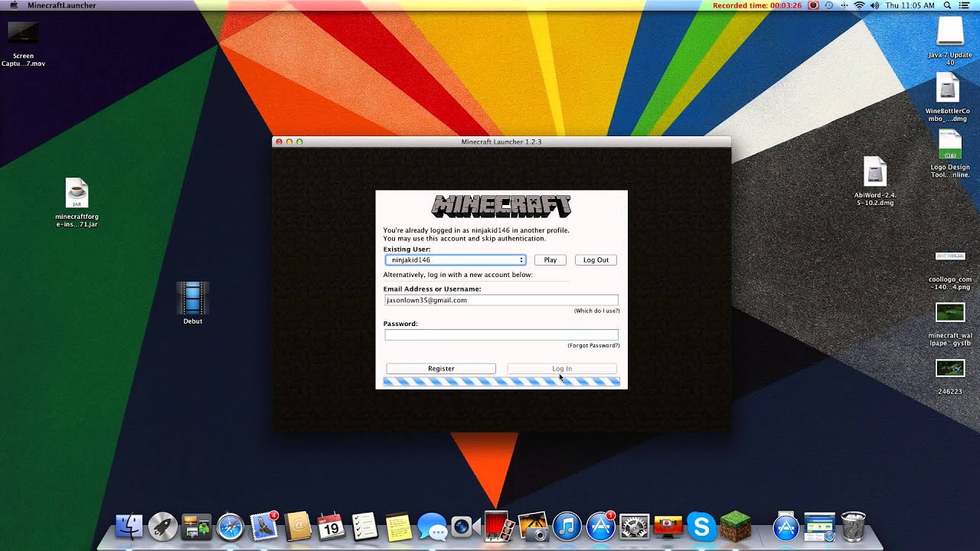Open the Trash in dock
The image size is (980, 551).
click(x=853, y=527)
